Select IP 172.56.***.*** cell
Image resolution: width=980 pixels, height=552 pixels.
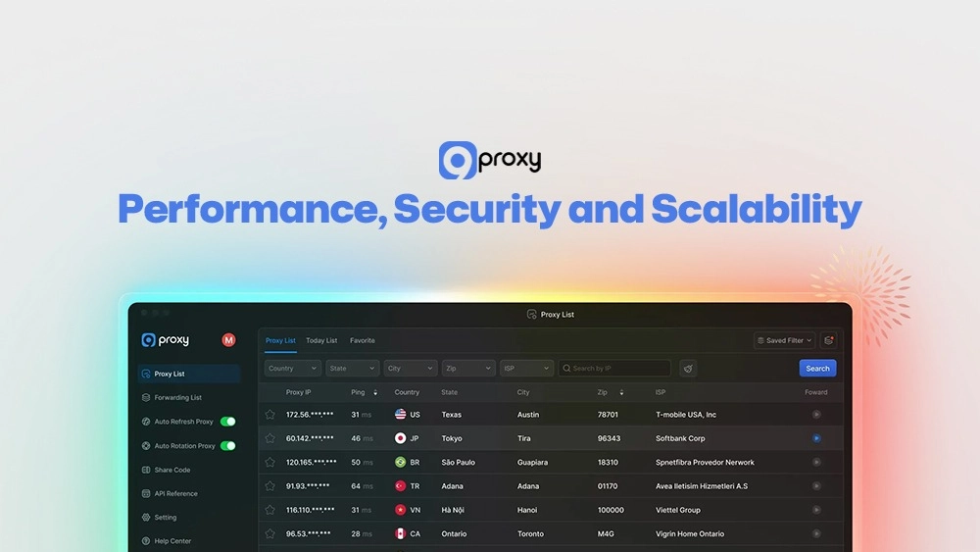(x=310, y=415)
